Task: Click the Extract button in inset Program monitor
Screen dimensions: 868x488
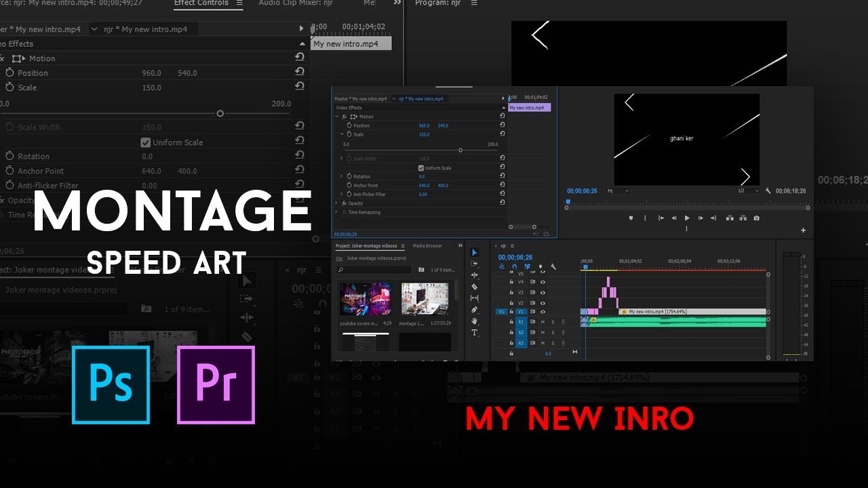Action: 743,218
